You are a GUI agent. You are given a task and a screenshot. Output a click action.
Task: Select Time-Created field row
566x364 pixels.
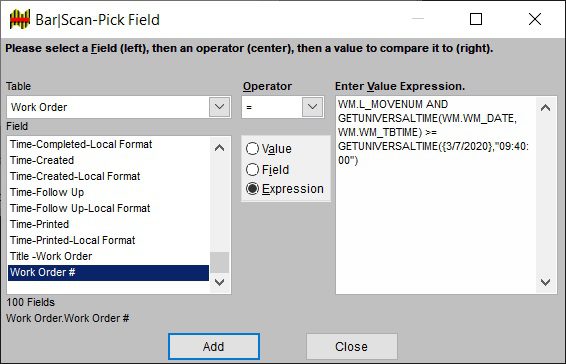pyautogui.click(x=108, y=160)
